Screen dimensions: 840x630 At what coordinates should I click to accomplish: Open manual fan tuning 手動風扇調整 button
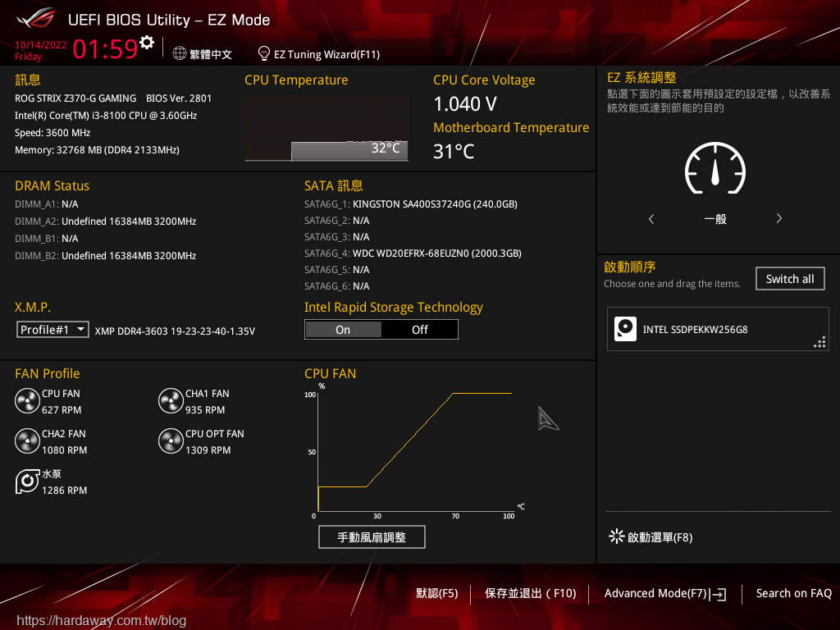pos(372,536)
